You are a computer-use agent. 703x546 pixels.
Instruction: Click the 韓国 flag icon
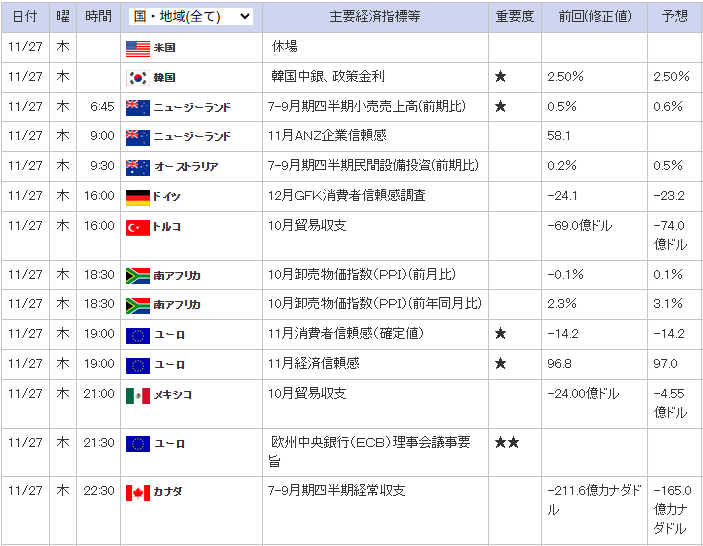(138, 78)
